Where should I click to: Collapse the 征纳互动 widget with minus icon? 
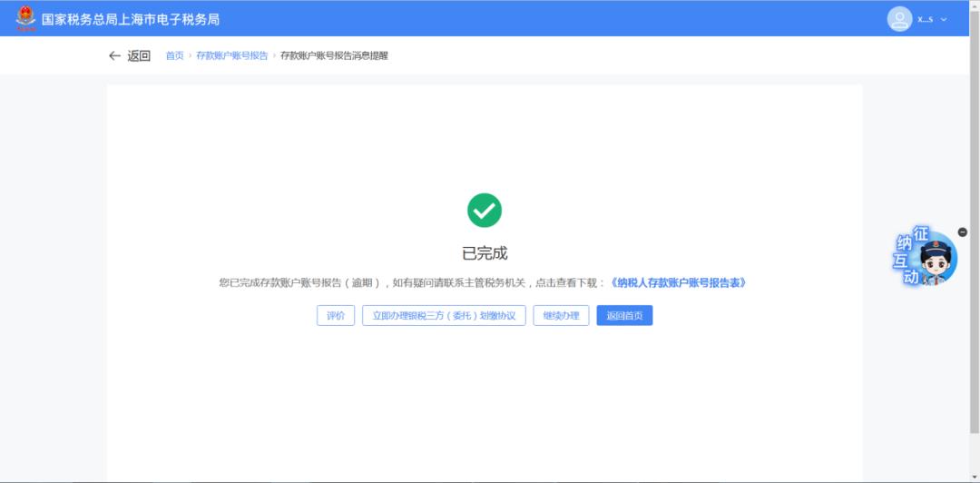pyautogui.click(x=962, y=232)
